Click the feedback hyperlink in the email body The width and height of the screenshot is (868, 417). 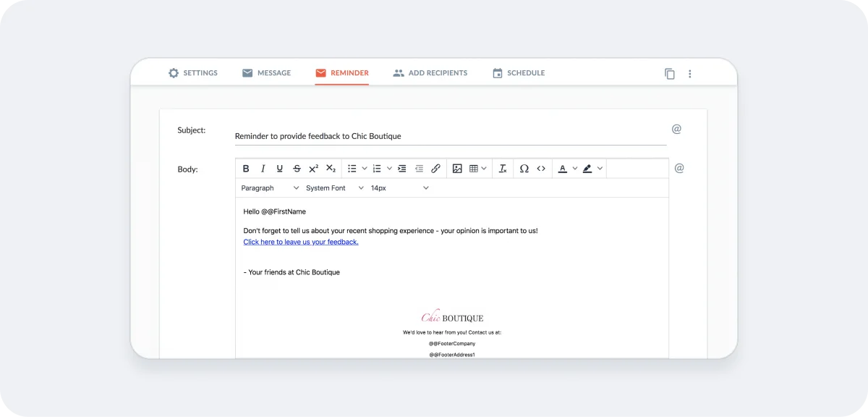pos(300,242)
